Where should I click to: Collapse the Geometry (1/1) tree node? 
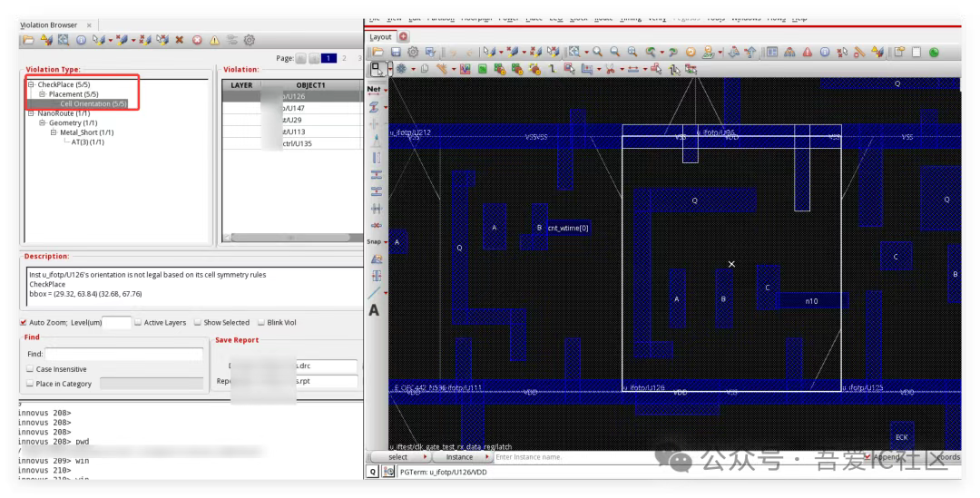43,122
